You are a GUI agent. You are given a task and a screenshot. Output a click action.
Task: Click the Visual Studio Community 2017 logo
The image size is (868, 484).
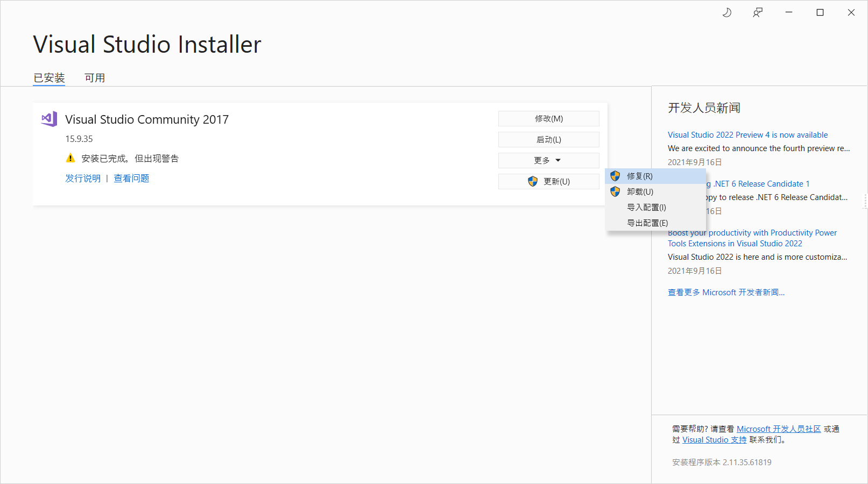tap(49, 119)
